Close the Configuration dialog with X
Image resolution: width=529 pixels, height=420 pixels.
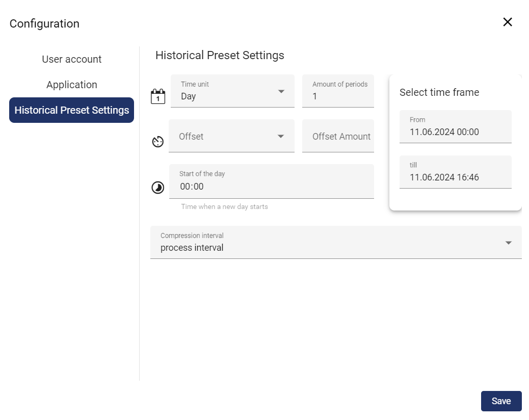pyautogui.click(x=507, y=22)
